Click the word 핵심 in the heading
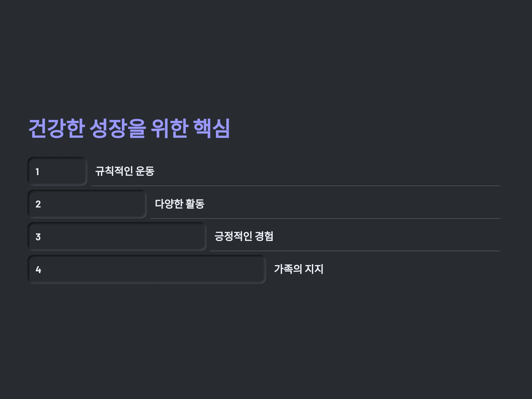Viewport: 532px width, 399px height. 212,128
